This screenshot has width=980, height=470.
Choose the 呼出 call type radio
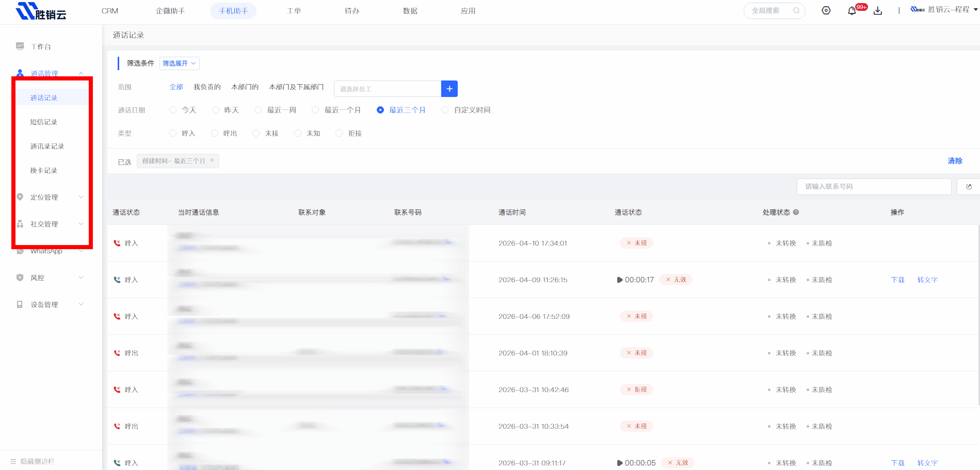(x=215, y=133)
